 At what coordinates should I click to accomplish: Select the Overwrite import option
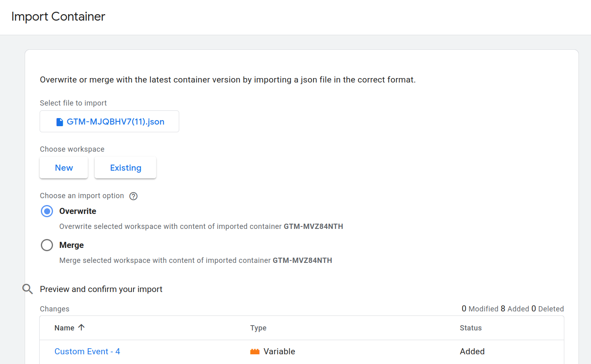pos(47,211)
